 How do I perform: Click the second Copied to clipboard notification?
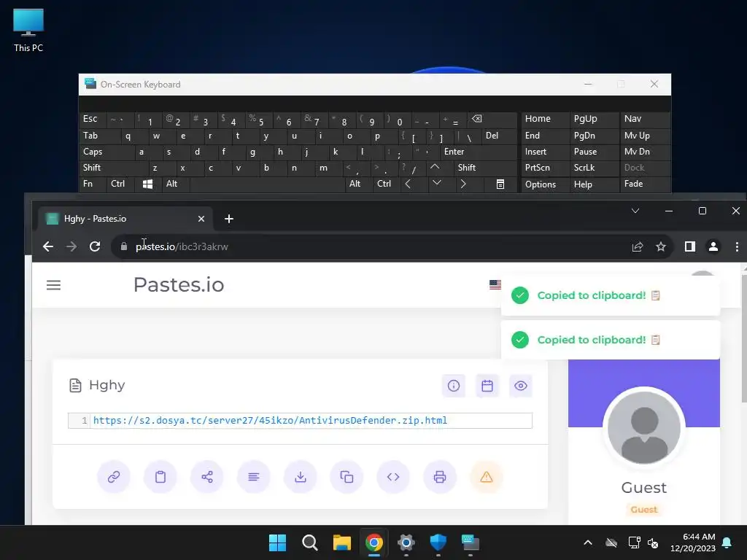tap(611, 340)
